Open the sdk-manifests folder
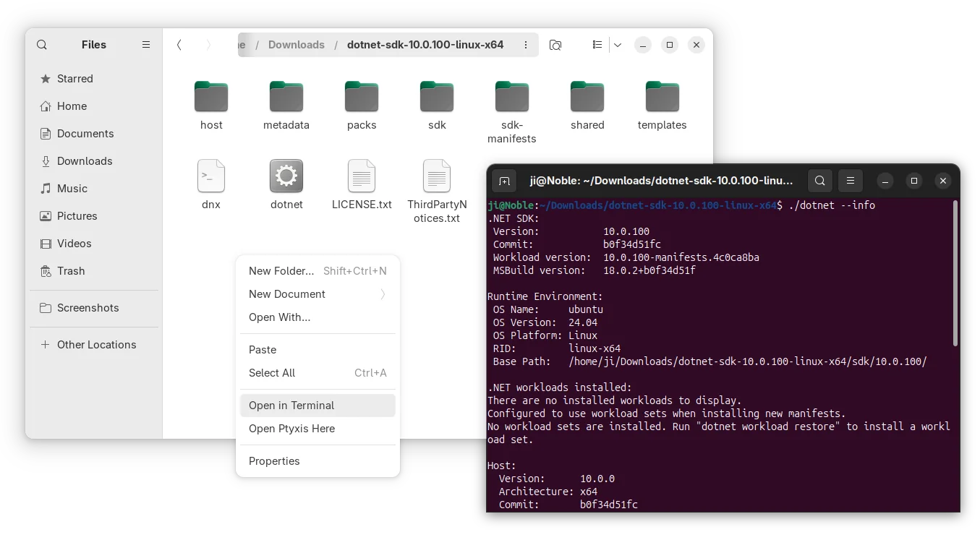This screenshot has height=540, width=980. [512, 98]
